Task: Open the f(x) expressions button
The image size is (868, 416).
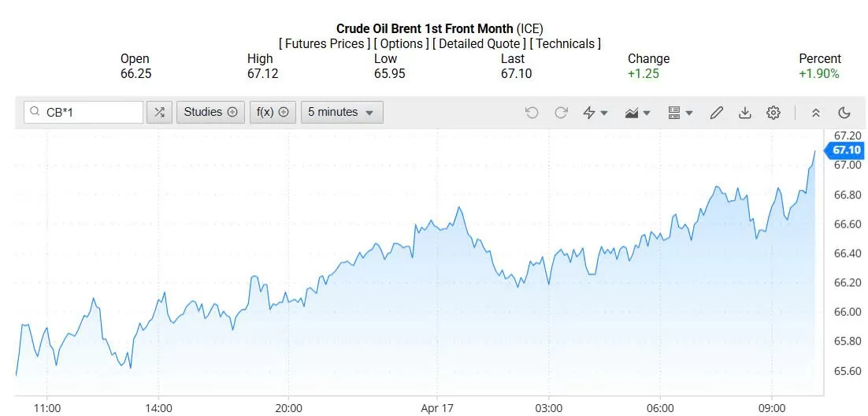Action: (273, 113)
